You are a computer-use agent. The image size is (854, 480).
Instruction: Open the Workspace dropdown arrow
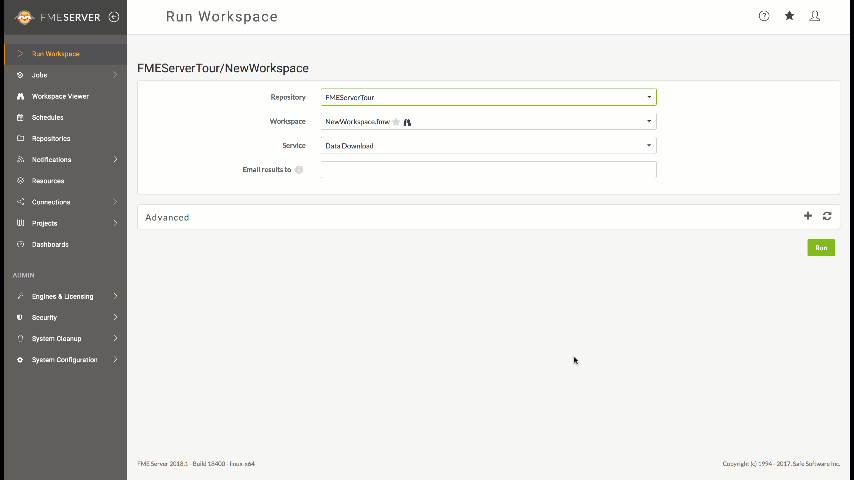tap(649, 121)
